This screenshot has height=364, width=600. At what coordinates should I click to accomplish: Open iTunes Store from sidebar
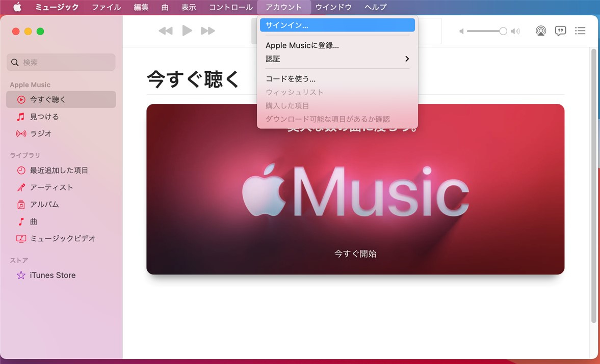point(53,275)
